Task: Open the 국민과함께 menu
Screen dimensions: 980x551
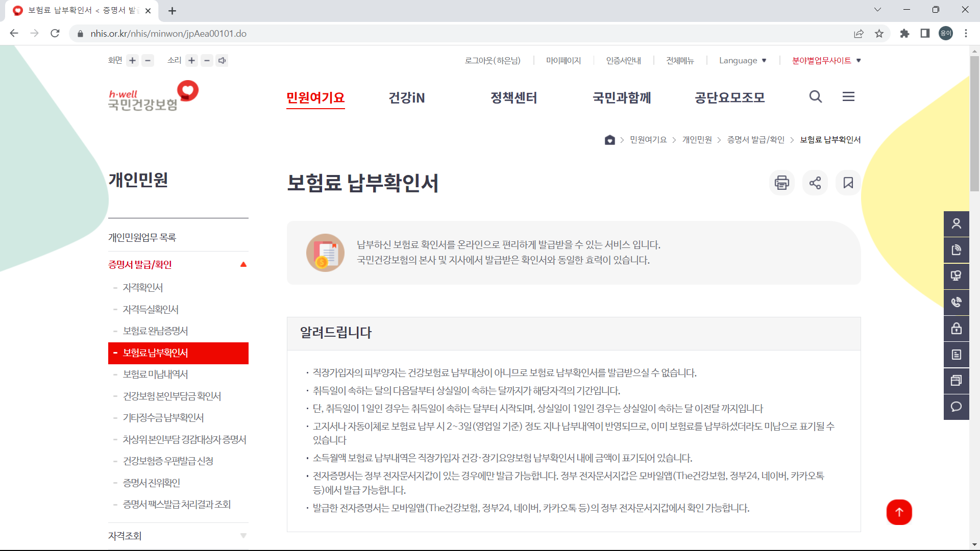Action: (x=622, y=97)
